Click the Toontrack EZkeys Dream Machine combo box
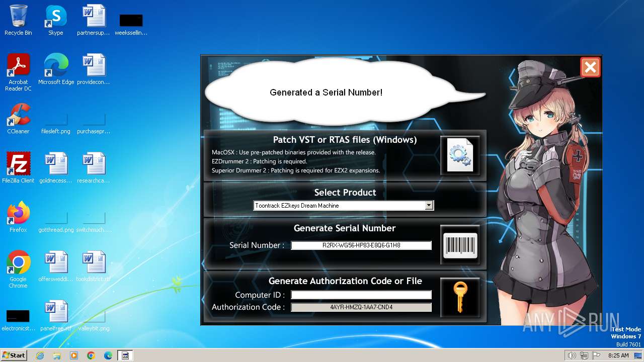This screenshot has height=362, width=644. coord(343,205)
